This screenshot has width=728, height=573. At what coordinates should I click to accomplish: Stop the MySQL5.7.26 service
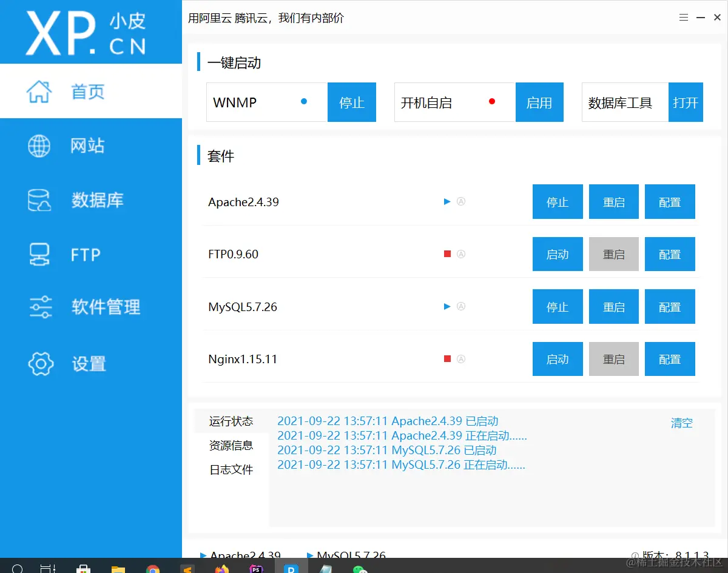(x=558, y=307)
